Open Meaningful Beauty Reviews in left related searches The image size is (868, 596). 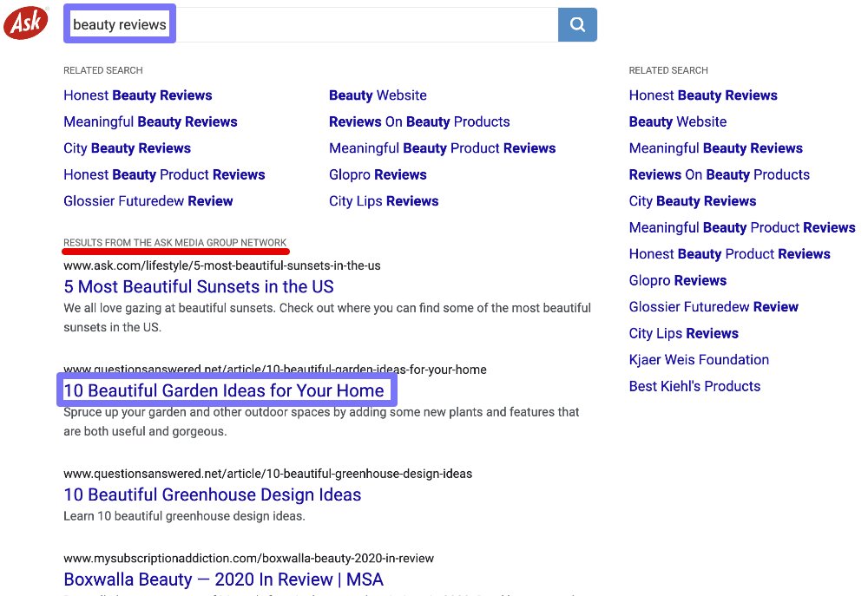[150, 121]
